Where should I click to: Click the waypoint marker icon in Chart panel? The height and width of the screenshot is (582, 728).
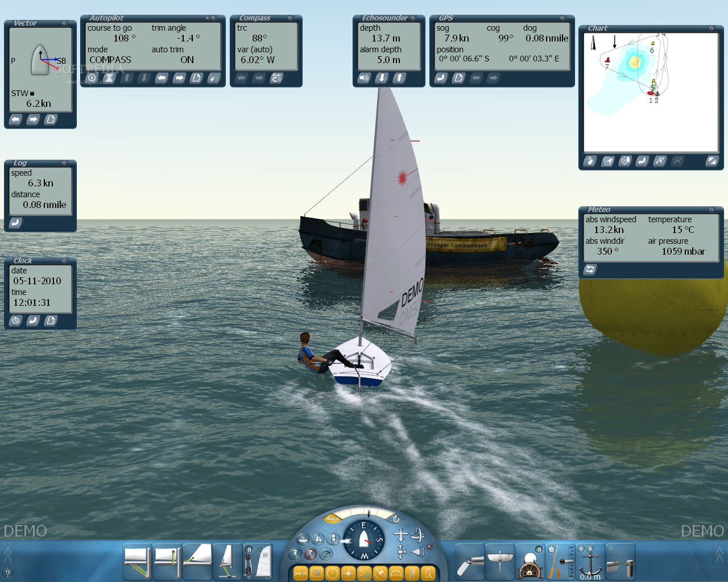click(x=590, y=161)
